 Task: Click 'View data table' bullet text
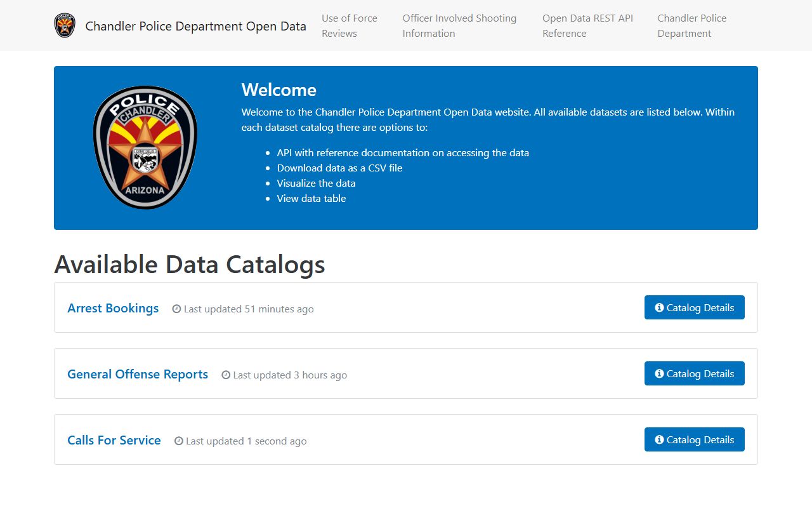311,198
